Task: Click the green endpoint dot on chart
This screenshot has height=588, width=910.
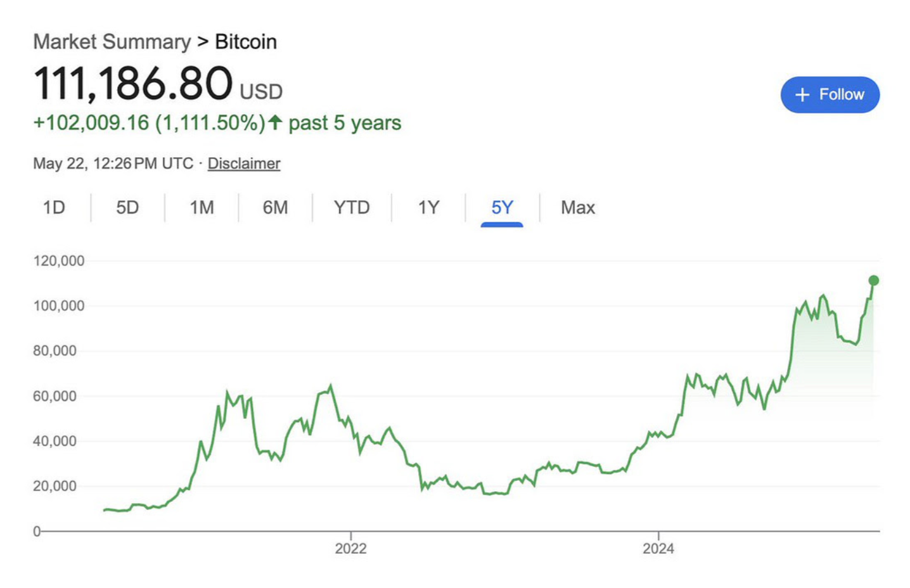Action: tap(873, 281)
